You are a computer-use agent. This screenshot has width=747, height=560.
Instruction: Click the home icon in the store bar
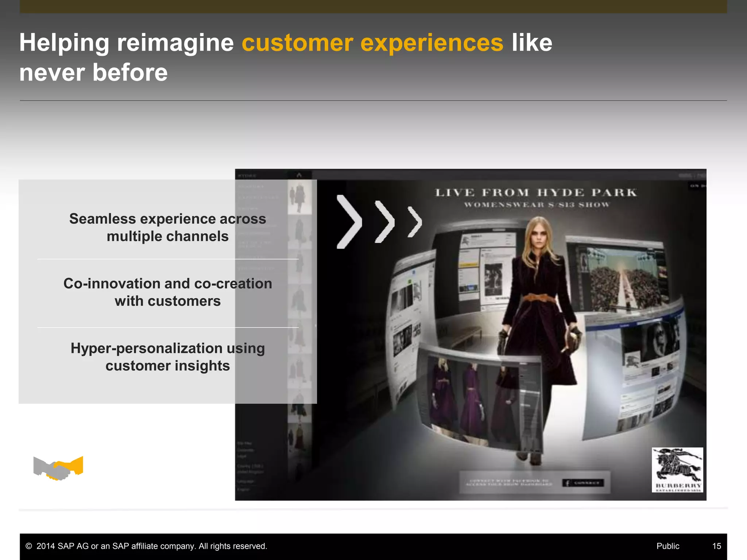[299, 175]
